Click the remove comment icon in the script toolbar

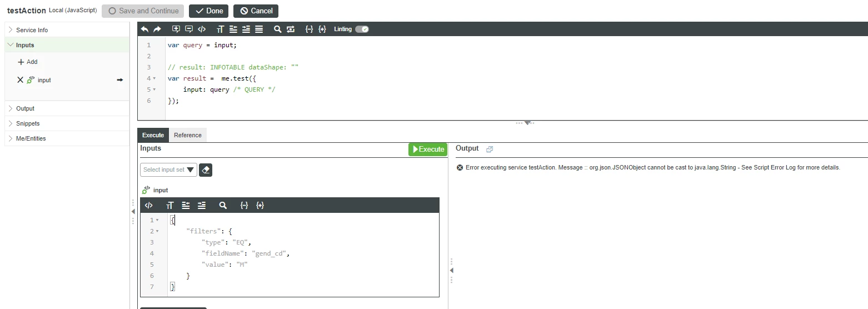pos(189,29)
